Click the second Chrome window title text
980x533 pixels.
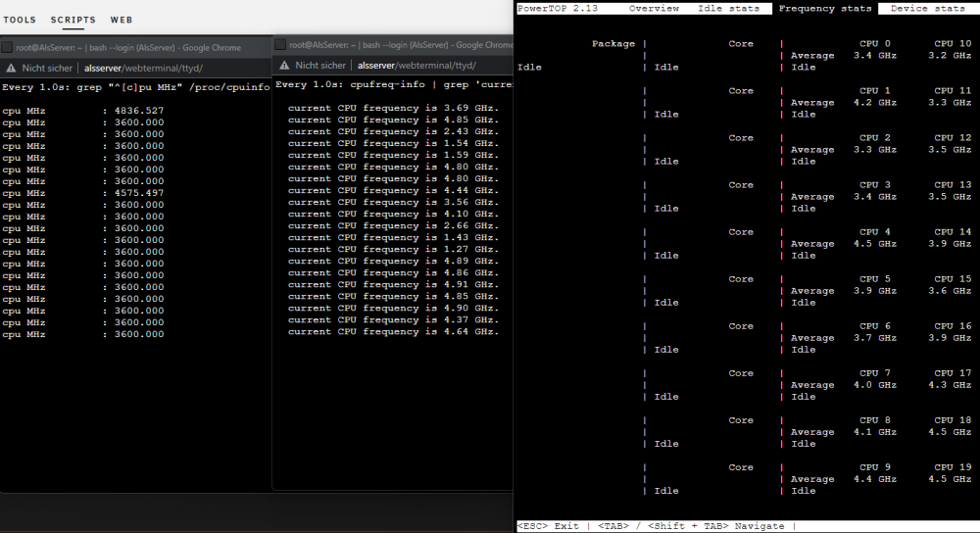click(401, 45)
